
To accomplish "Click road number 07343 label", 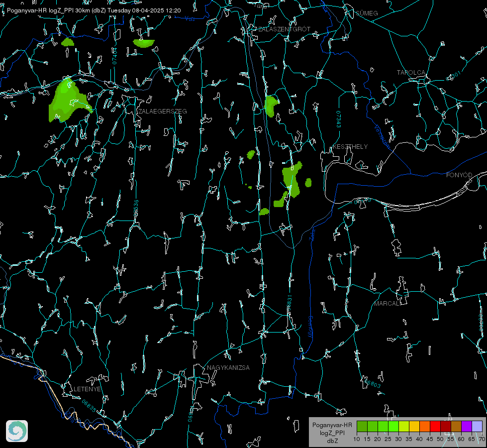I will point(339,119).
